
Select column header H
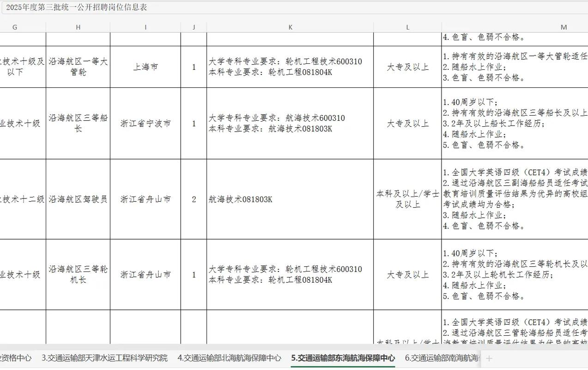[77, 26]
